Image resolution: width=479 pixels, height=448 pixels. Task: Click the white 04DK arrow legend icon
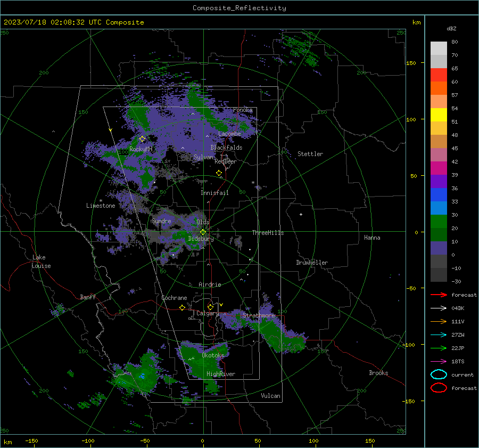[x=439, y=308]
